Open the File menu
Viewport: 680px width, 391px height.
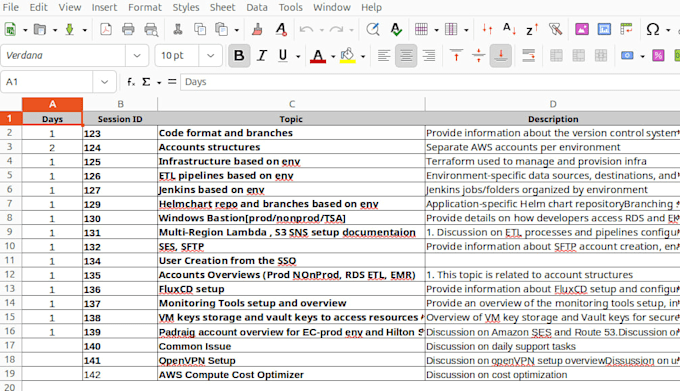pos(11,7)
